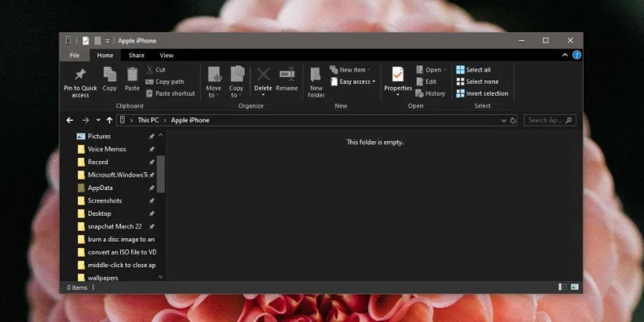
Task: Expand the Easy access dropdown
Action: coord(354,81)
